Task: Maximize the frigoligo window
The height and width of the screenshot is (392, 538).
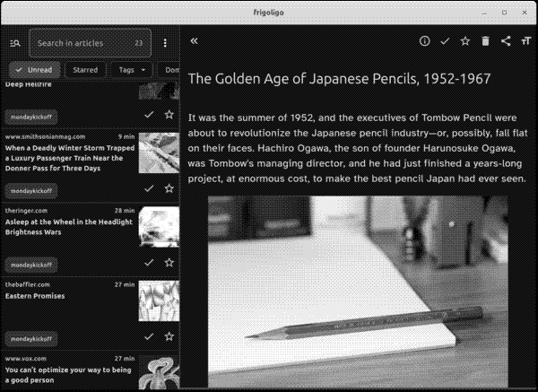Action: click(x=504, y=13)
